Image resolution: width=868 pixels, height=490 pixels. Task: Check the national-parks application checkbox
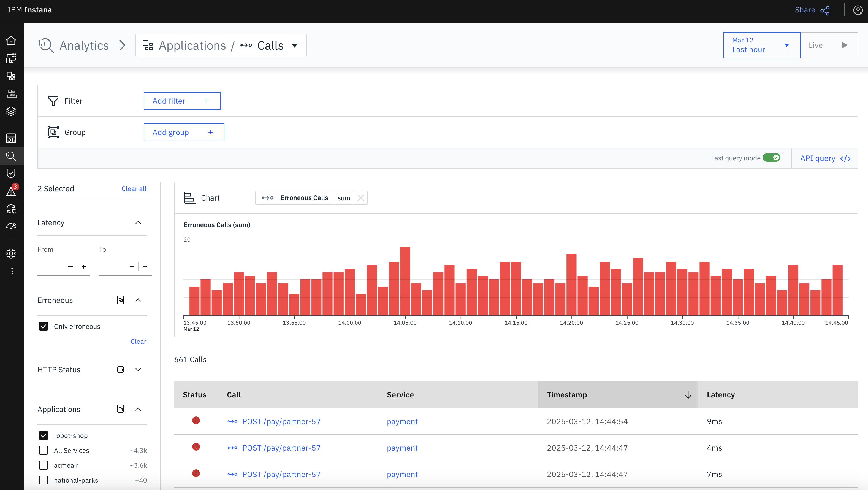pyautogui.click(x=44, y=480)
